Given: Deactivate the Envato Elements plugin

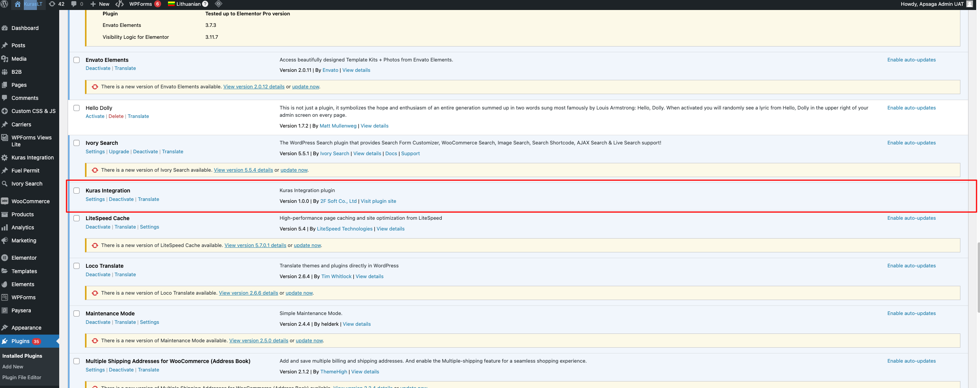Looking at the screenshot, I should point(98,68).
